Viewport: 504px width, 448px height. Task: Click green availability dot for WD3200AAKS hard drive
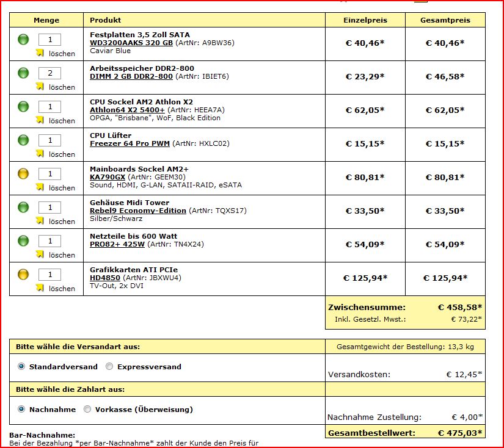point(23,40)
